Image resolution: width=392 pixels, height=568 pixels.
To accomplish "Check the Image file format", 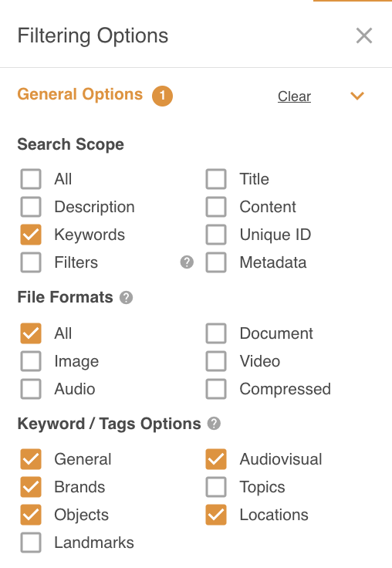I will (x=31, y=361).
